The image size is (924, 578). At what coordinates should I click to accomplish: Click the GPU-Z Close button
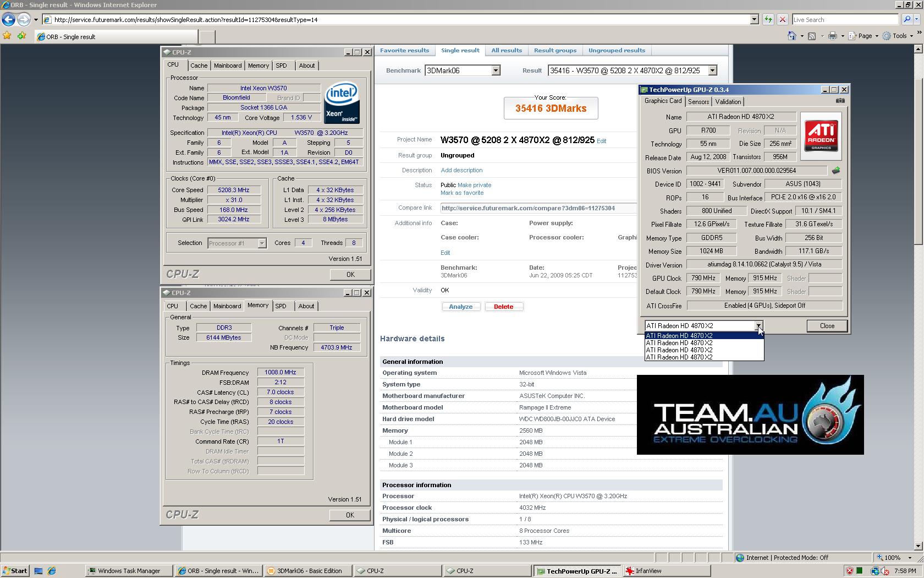(x=827, y=326)
